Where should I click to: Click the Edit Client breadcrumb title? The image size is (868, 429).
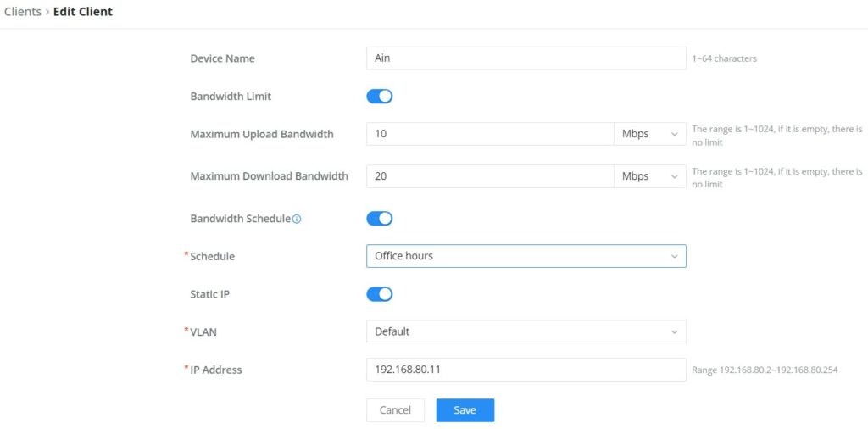[83, 12]
